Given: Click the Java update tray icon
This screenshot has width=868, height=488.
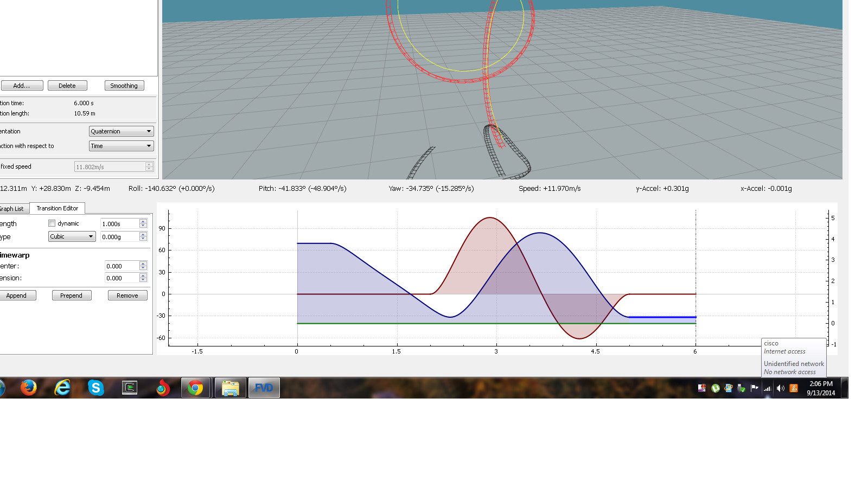Looking at the screenshot, I should pyautogui.click(x=794, y=388).
